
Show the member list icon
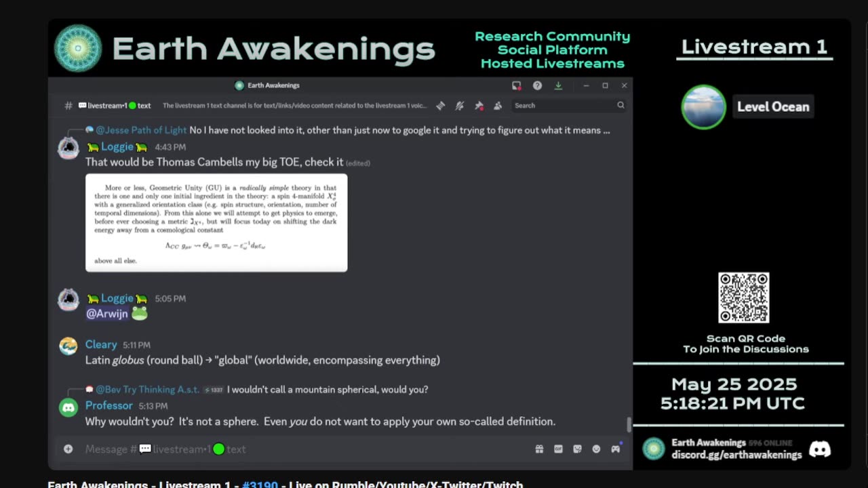click(498, 106)
